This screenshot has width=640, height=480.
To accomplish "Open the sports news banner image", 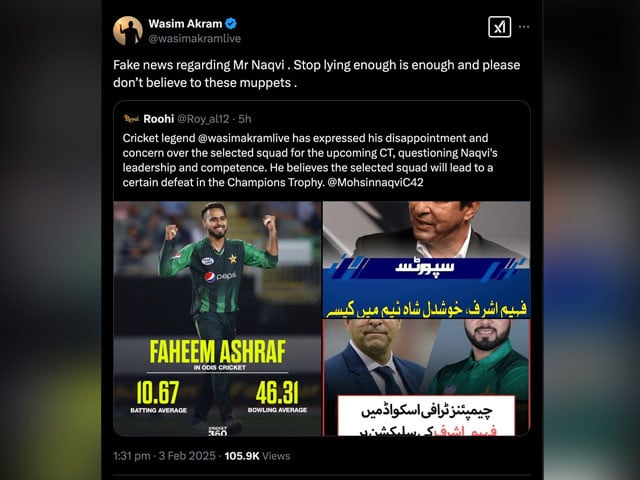I will click(x=427, y=259).
